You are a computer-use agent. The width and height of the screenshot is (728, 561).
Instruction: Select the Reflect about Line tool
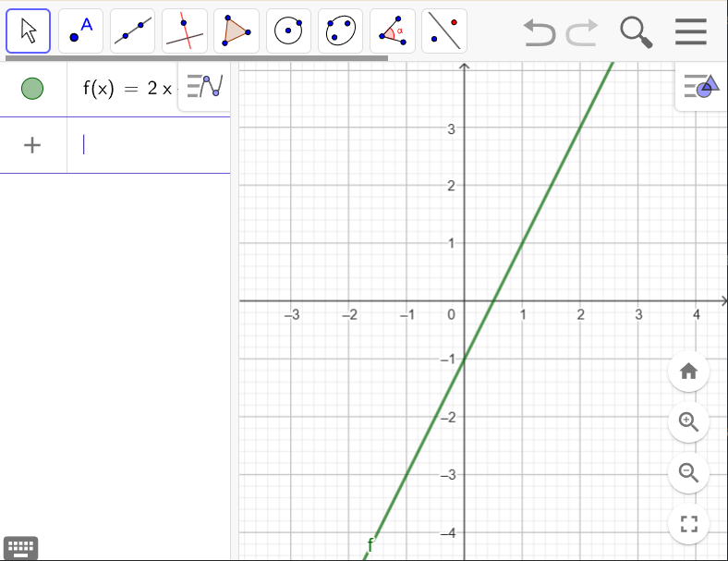click(443, 31)
